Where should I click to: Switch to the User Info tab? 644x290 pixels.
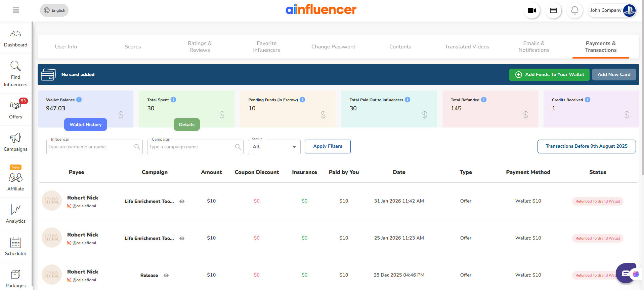click(66, 47)
